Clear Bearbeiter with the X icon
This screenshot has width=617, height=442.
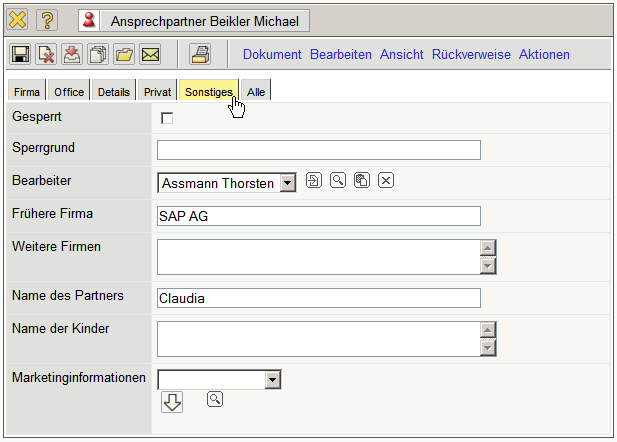(386, 180)
